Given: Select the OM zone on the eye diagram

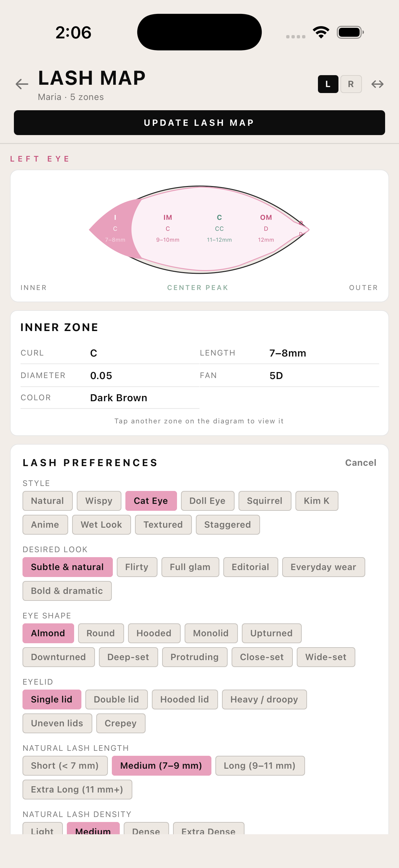Looking at the screenshot, I should tap(266, 228).
